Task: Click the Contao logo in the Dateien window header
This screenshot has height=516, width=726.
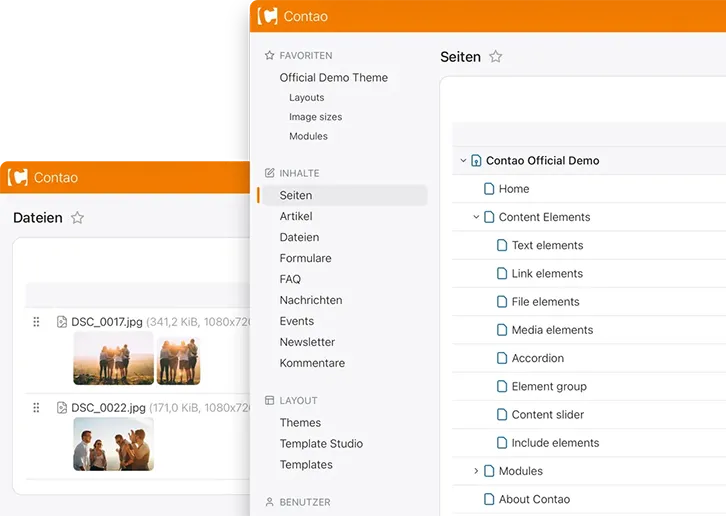Action: [x=18, y=177]
